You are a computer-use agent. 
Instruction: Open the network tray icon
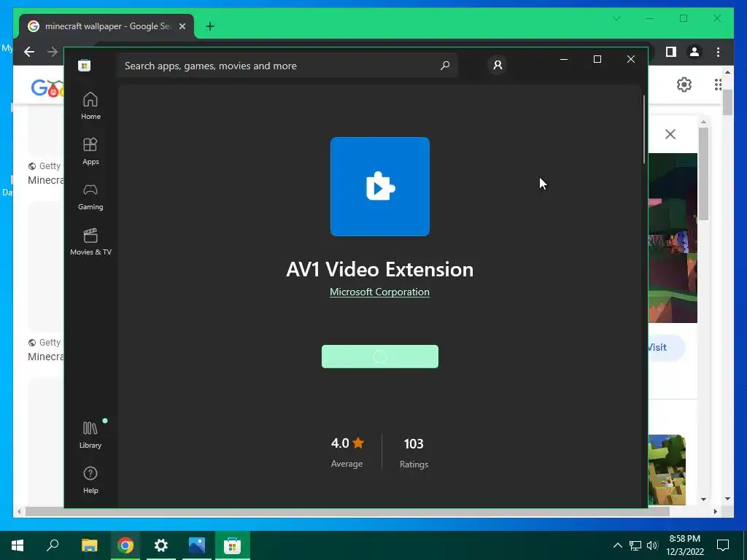click(x=635, y=545)
